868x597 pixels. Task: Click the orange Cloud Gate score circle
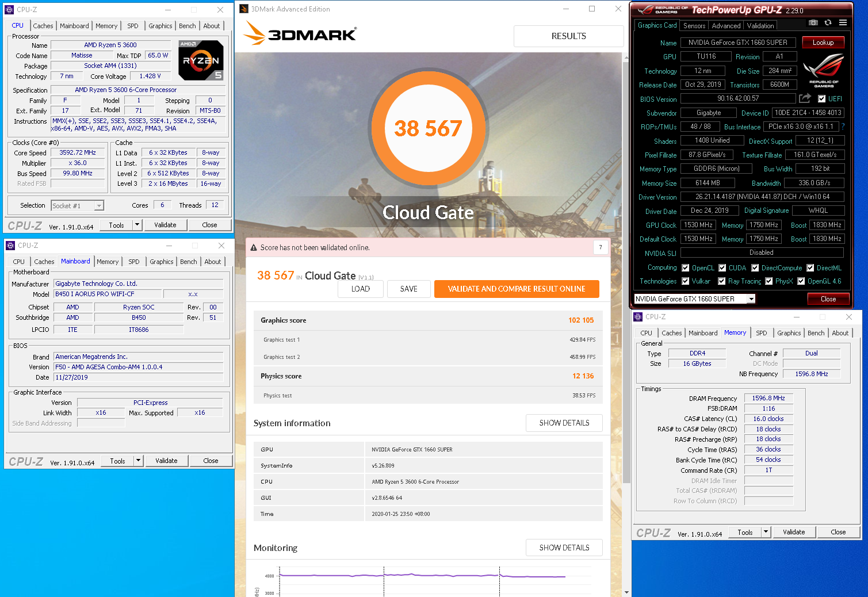coord(429,128)
